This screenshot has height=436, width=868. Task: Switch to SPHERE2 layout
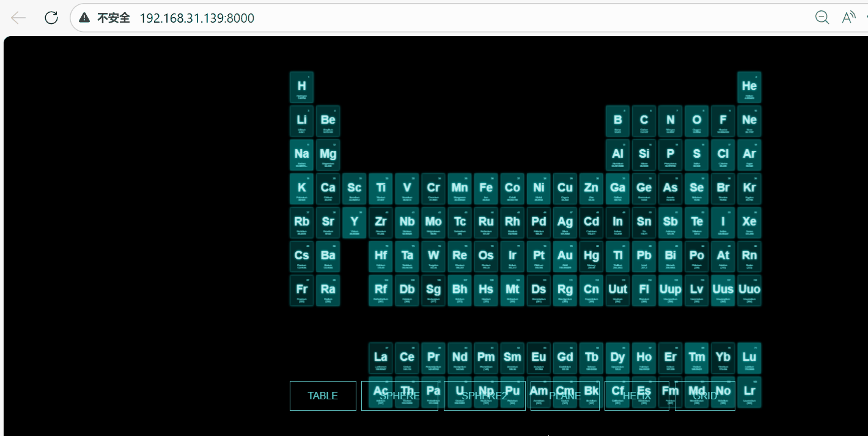pyautogui.click(x=484, y=396)
